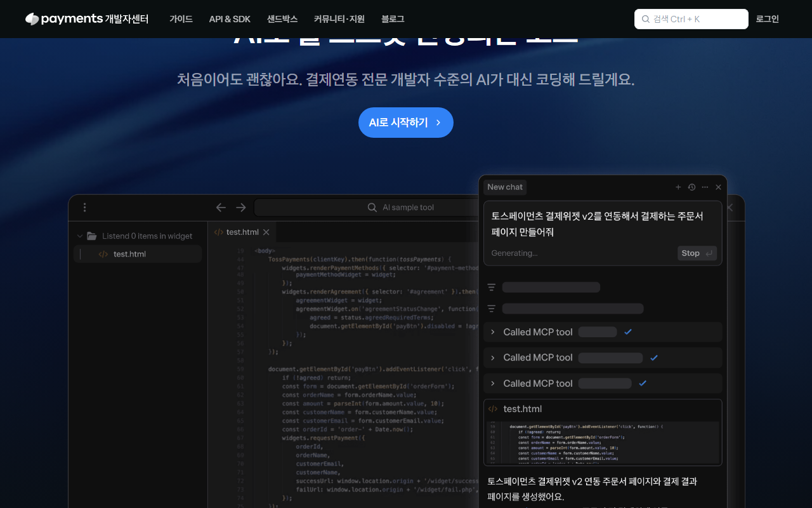
Task: Open the three-dot menu in sample editor
Action: 84,208
